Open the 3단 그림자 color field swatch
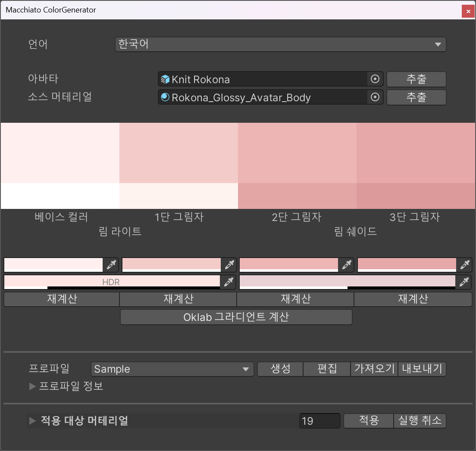The height and width of the screenshot is (451, 476). coord(407,265)
